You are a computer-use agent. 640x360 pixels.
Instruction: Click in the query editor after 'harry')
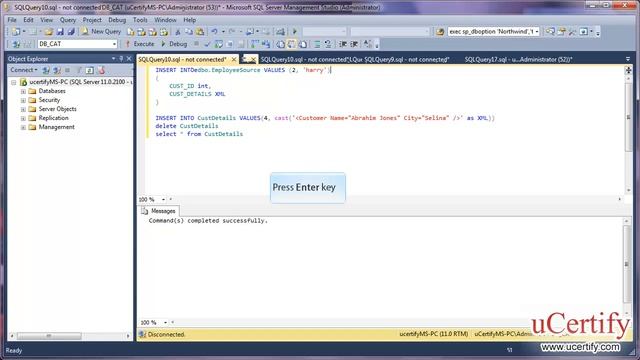coord(331,70)
